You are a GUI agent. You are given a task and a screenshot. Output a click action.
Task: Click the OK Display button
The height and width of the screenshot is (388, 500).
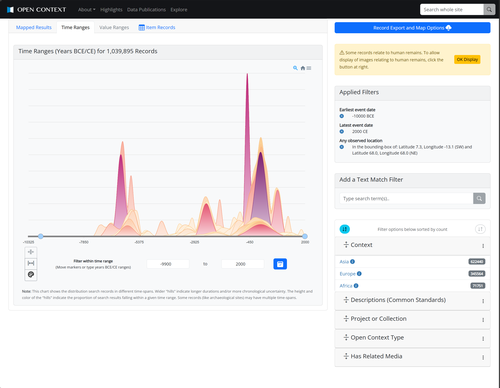[467, 59]
